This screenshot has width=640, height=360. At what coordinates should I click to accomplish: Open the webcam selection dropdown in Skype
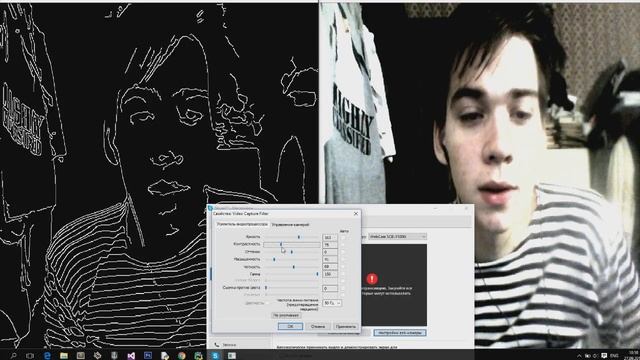398,237
